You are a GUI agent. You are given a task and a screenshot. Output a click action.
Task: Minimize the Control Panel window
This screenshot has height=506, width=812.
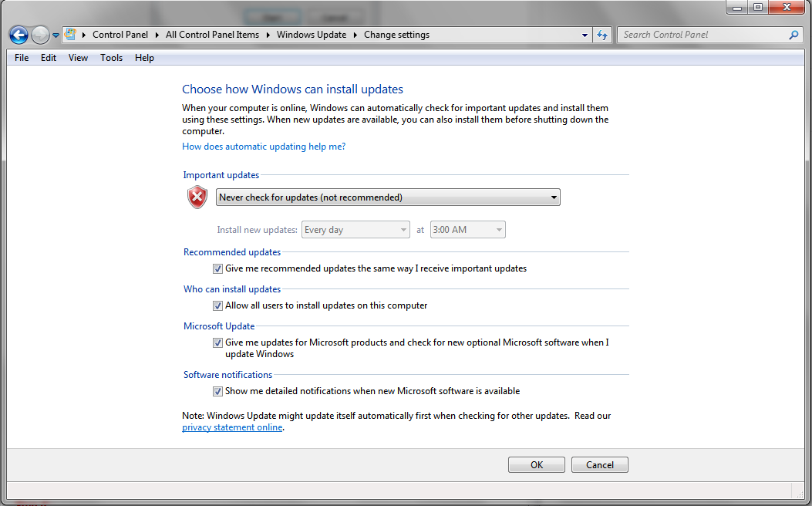click(x=737, y=7)
